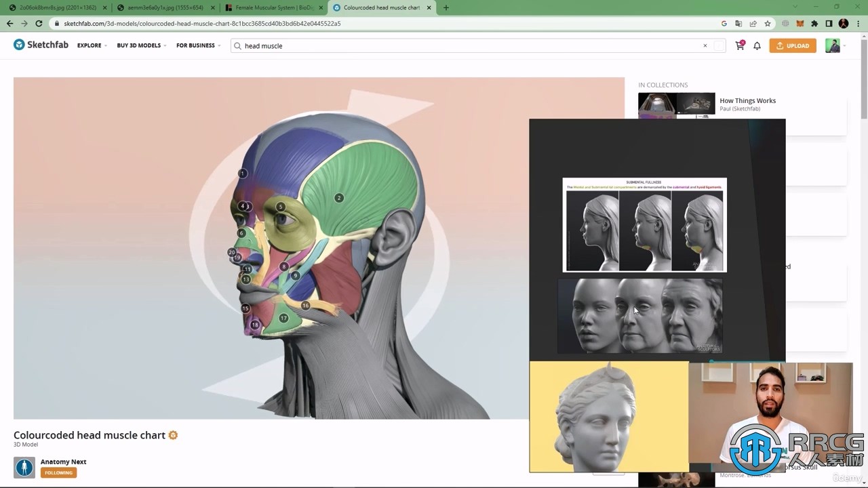Select annotation marker 1 on forehead

click(x=242, y=174)
